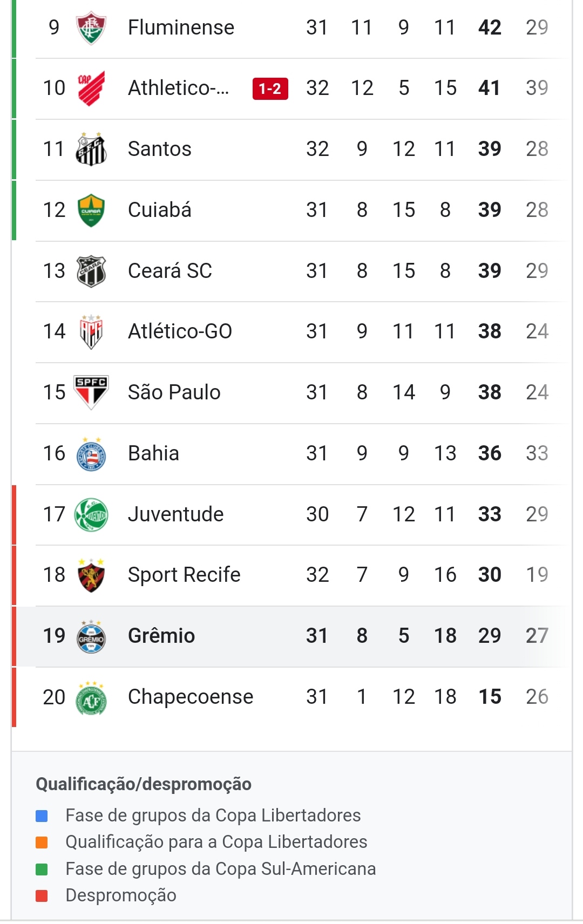583x924 pixels.
Task: Click the Chapecoense green crest
Action: 91,697
